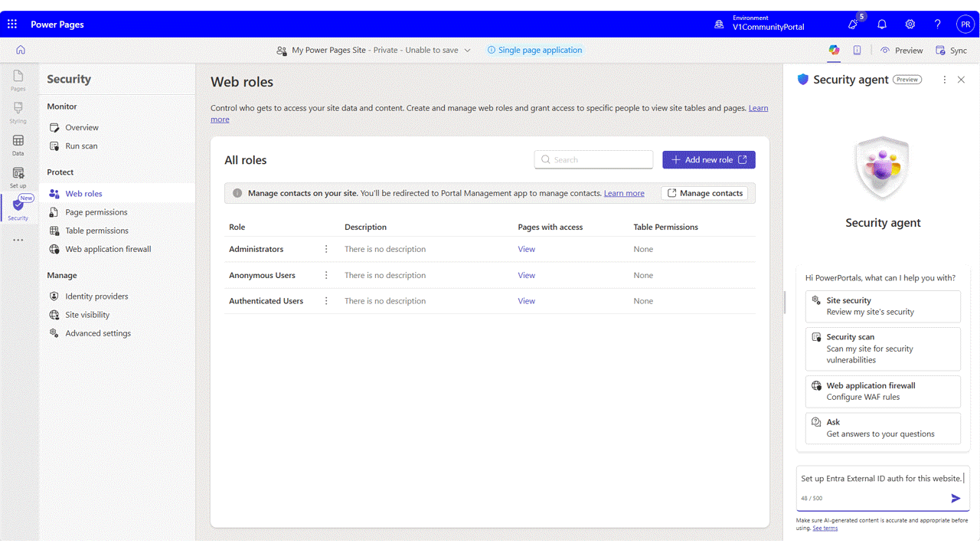
Task: Open more options for Anonymous Users role
Action: (326, 275)
